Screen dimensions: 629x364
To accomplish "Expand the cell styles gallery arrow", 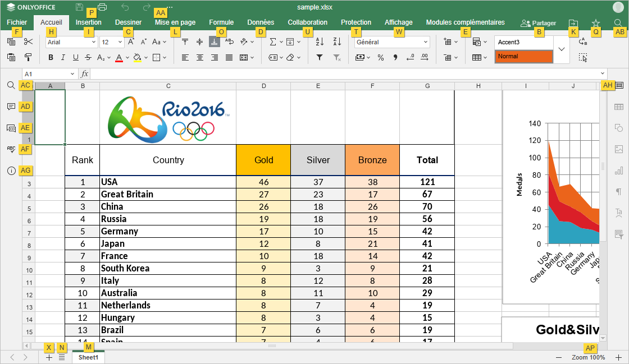I will [x=562, y=49].
